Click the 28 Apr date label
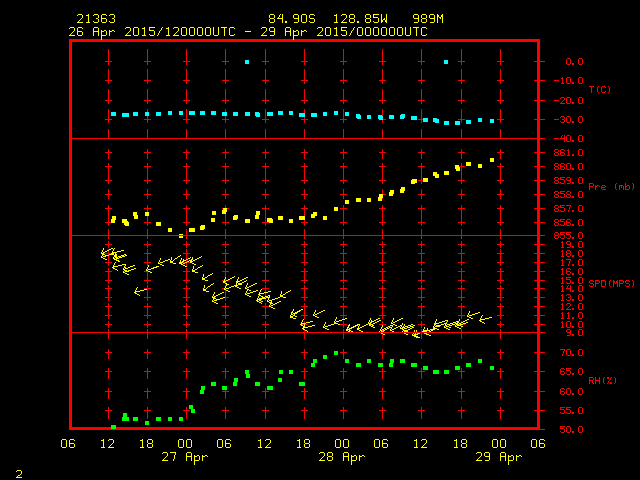The width and height of the screenshot is (640, 480). click(342, 457)
